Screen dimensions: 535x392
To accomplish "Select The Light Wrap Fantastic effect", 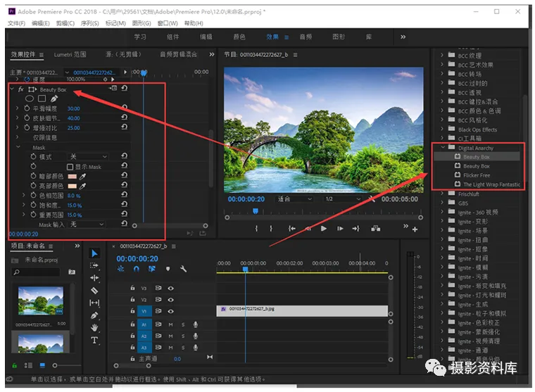I will [x=491, y=184].
